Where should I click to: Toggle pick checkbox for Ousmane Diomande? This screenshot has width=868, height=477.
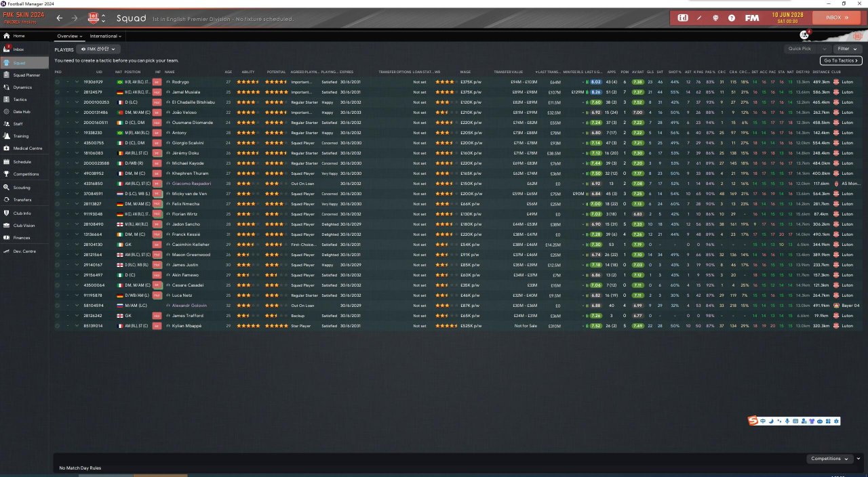point(58,123)
